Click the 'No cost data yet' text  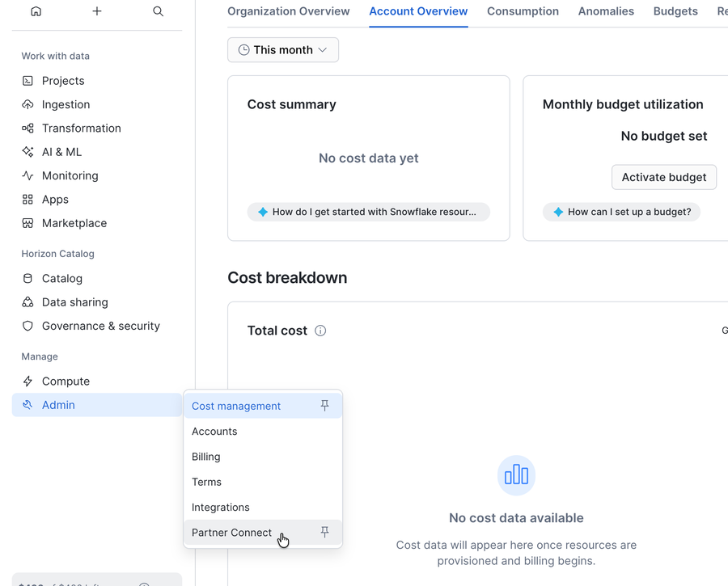[369, 158]
